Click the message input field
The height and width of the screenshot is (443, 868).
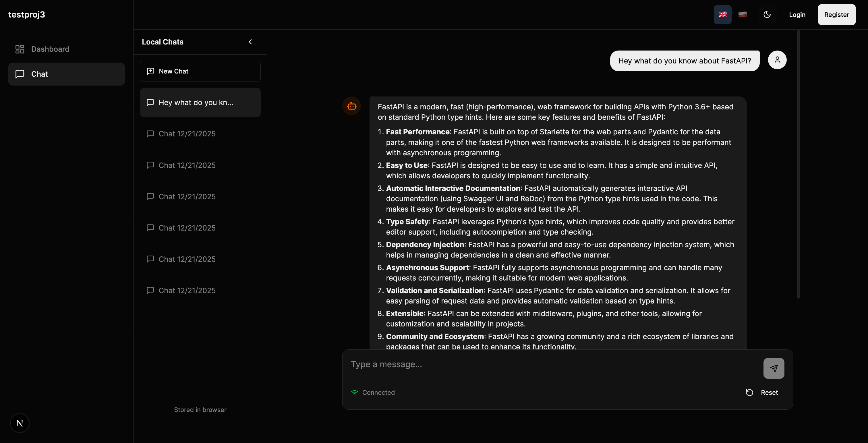click(x=505, y=364)
